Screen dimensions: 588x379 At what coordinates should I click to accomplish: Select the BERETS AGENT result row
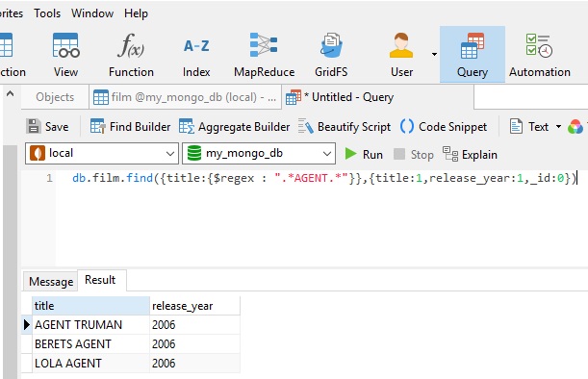[131, 343]
